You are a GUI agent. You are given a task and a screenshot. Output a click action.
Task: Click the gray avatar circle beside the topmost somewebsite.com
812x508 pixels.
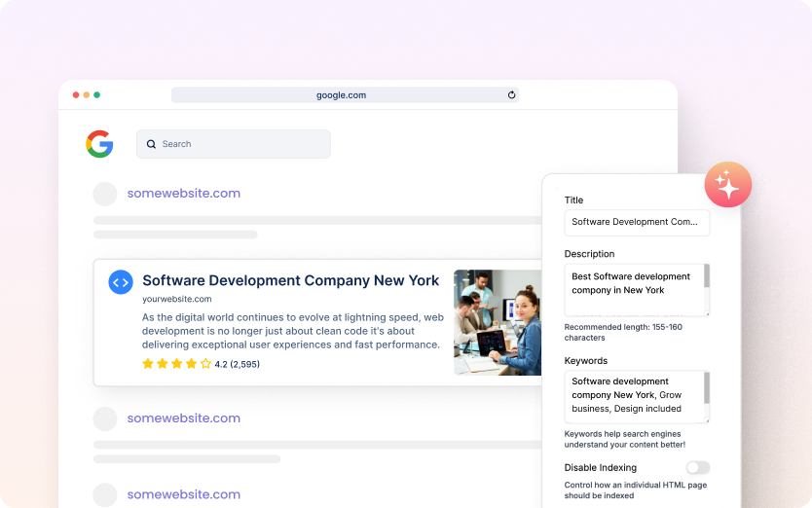click(x=105, y=194)
